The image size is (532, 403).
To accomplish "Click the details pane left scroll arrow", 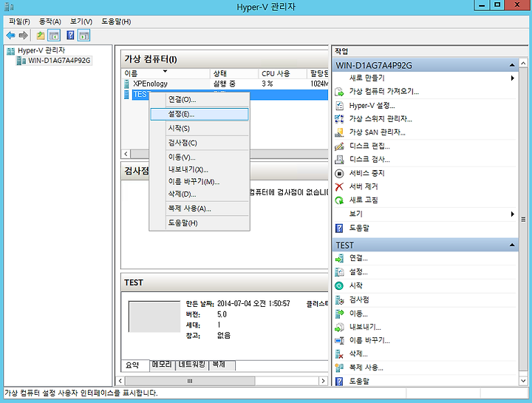I will (x=120, y=381).
